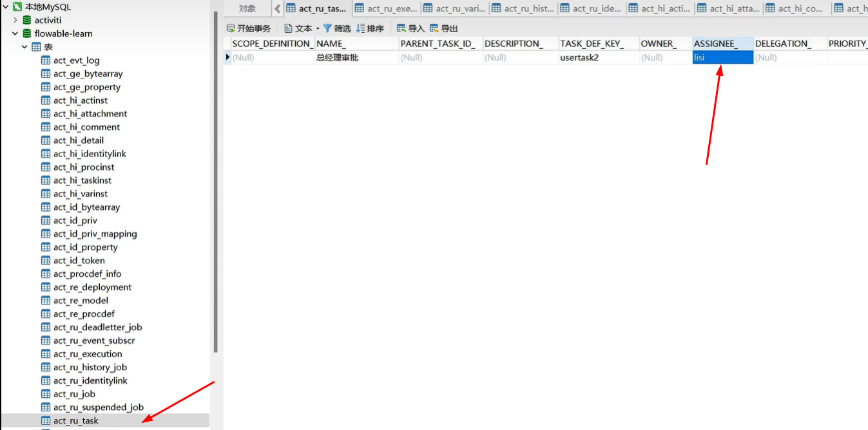Click the 开始事务 button label
This screenshot has height=430, width=868.
point(254,28)
